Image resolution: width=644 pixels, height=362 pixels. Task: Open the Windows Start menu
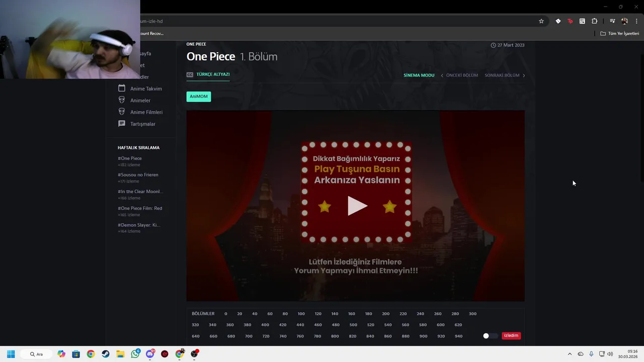pos(11,354)
